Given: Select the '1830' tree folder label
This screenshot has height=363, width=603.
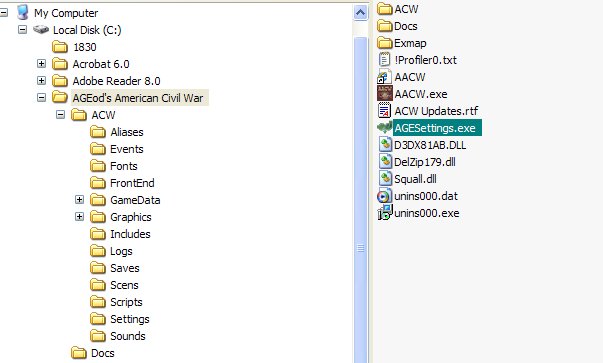Looking at the screenshot, I should click(85, 47).
